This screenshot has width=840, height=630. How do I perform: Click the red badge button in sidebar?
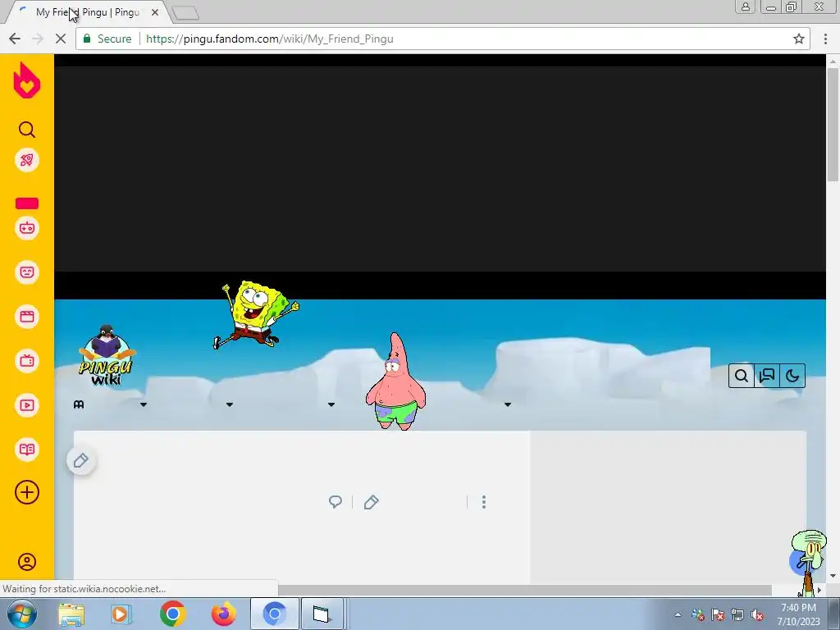click(27, 203)
